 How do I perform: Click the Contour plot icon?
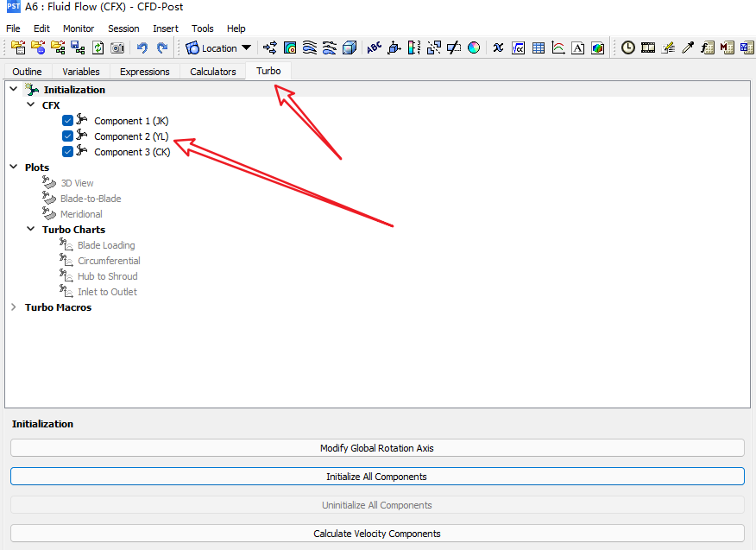[290, 48]
